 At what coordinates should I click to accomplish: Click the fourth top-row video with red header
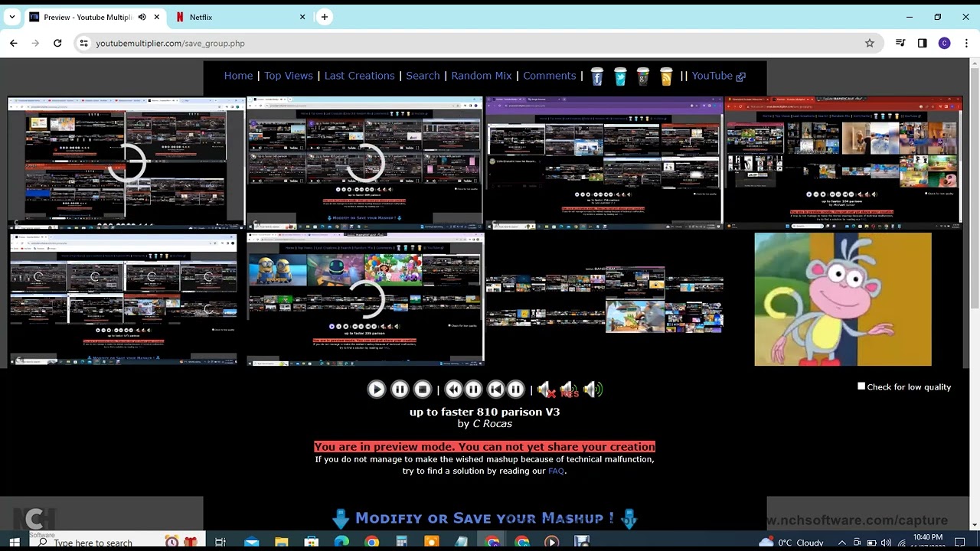tap(843, 162)
